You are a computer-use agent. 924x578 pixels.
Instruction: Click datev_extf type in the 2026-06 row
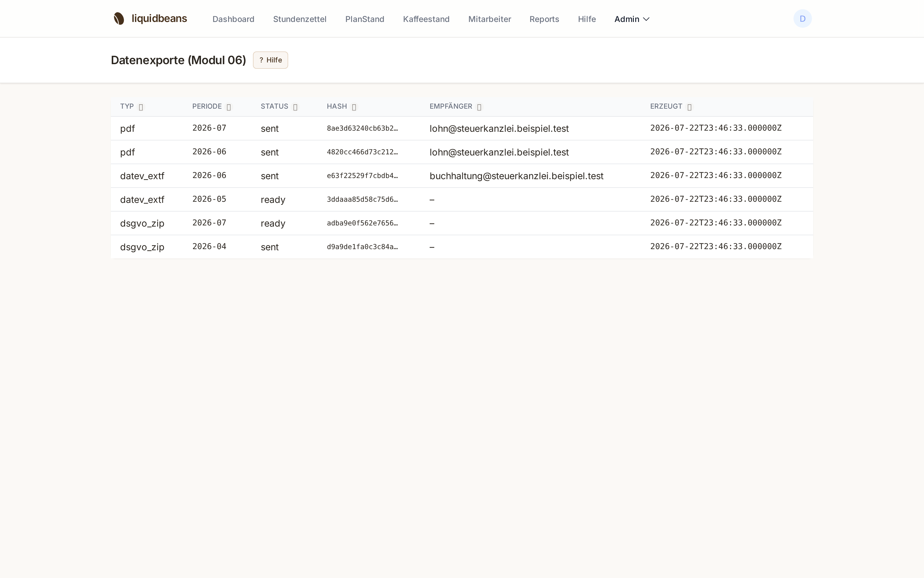142,176
